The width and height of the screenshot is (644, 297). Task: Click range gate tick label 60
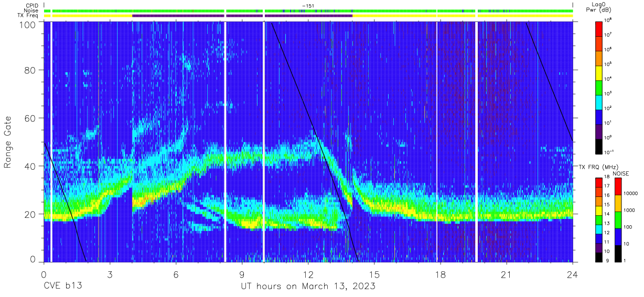pos(29,118)
